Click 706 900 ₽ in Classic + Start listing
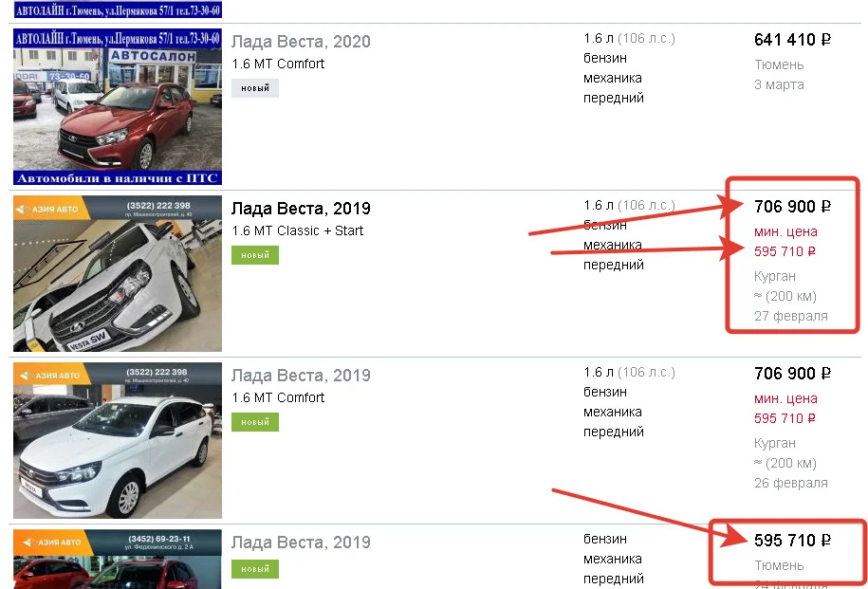Image resolution: width=868 pixels, height=589 pixels. point(792,207)
